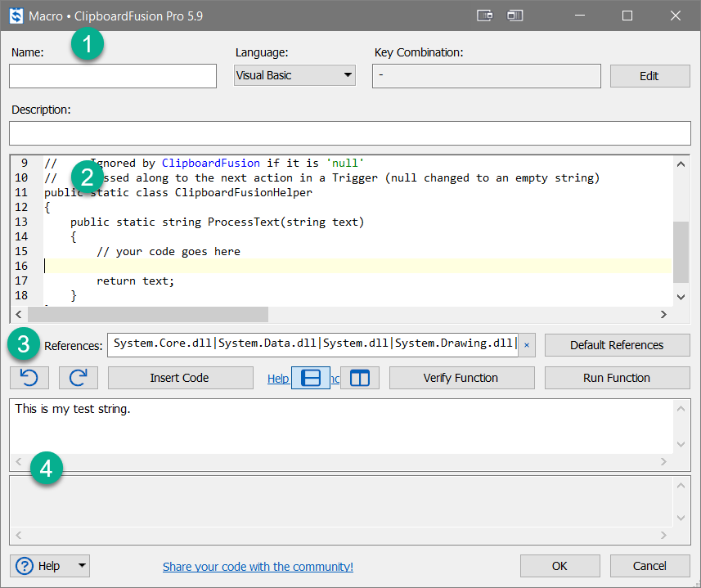This screenshot has width=701, height=588.
Task: Click the empty output results pane
Action: click(342, 501)
